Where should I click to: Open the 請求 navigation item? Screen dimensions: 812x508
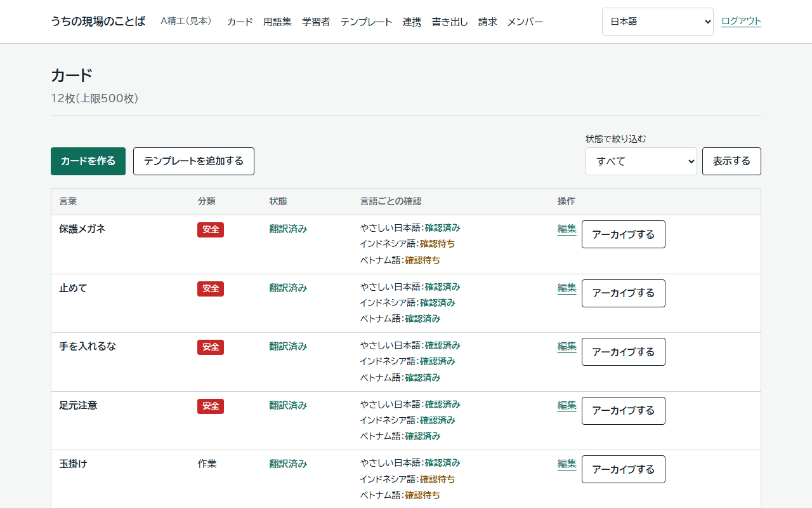pyautogui.click(x=488, y=22)
